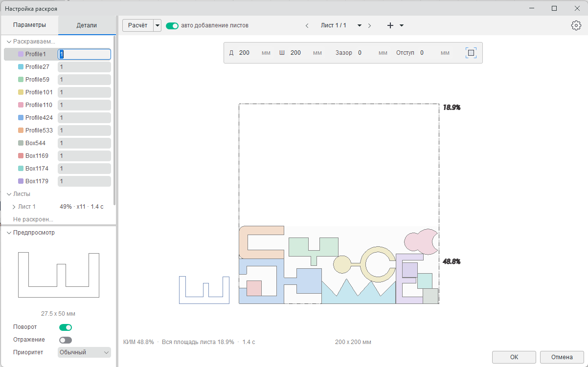
Task: Switch to the Параметры tab
Action: (x=29, y=25)
